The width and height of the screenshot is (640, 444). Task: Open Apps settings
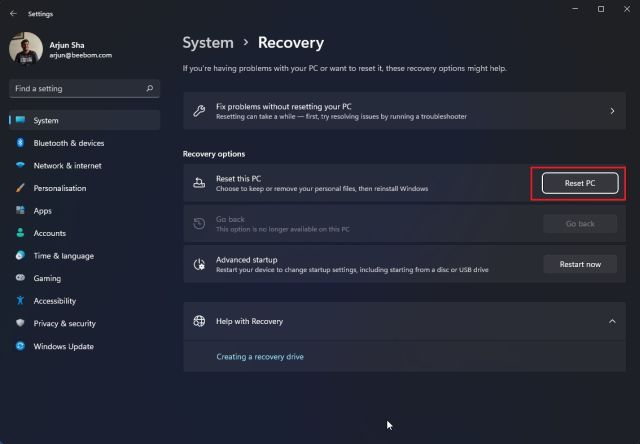[42, 211]
